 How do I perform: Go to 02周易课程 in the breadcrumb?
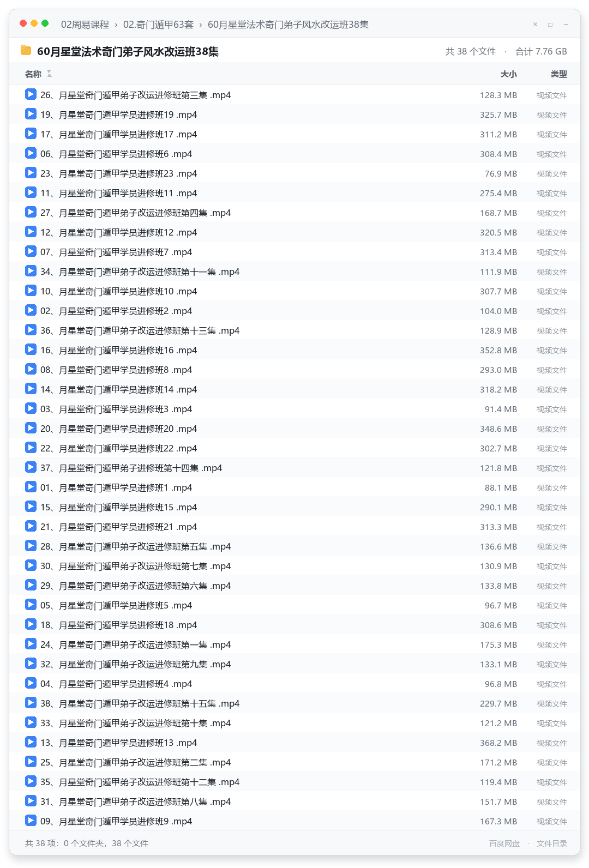click(85, 25)
